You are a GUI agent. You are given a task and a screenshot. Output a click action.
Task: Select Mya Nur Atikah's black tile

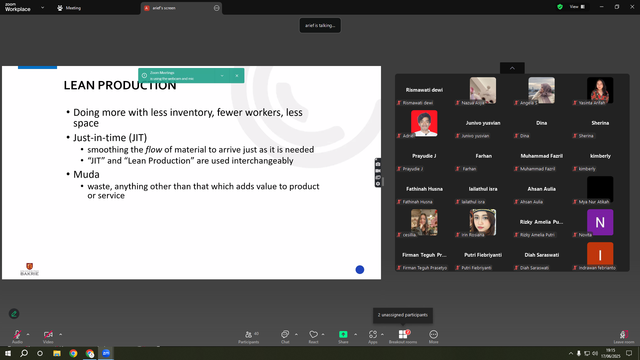pos(600,189)
